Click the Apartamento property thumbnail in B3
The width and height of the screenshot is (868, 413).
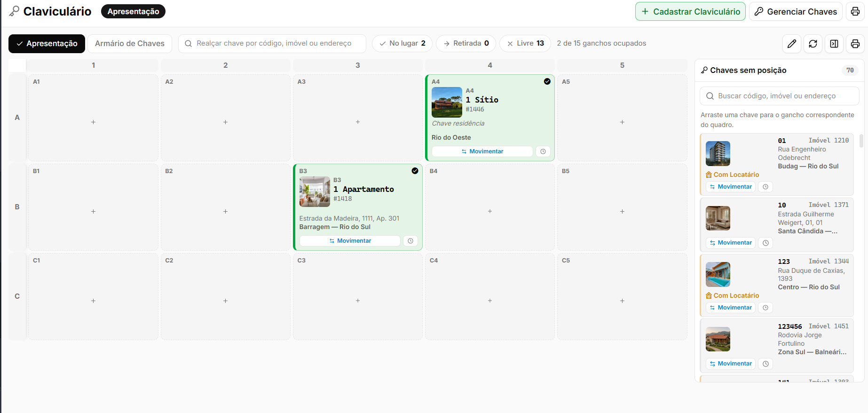[315, 191]
